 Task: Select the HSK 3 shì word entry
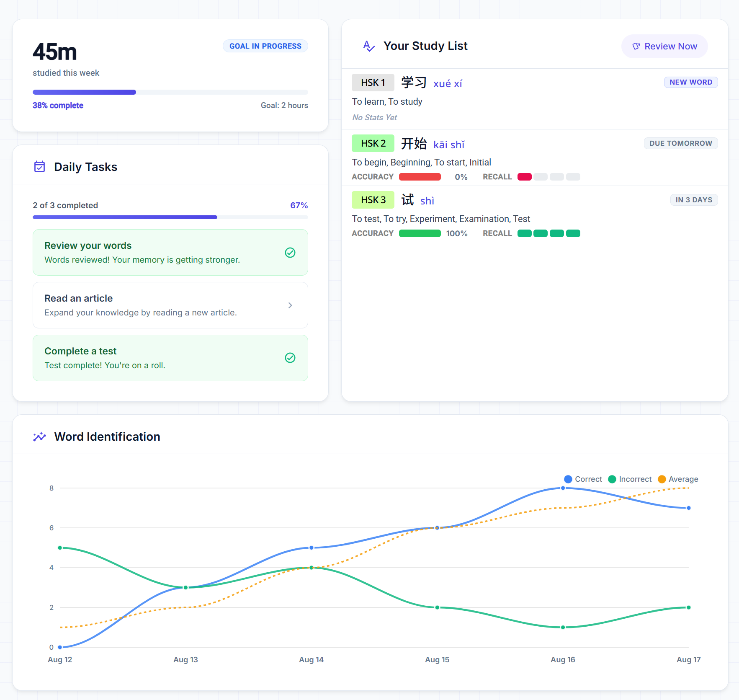[535, 214]
